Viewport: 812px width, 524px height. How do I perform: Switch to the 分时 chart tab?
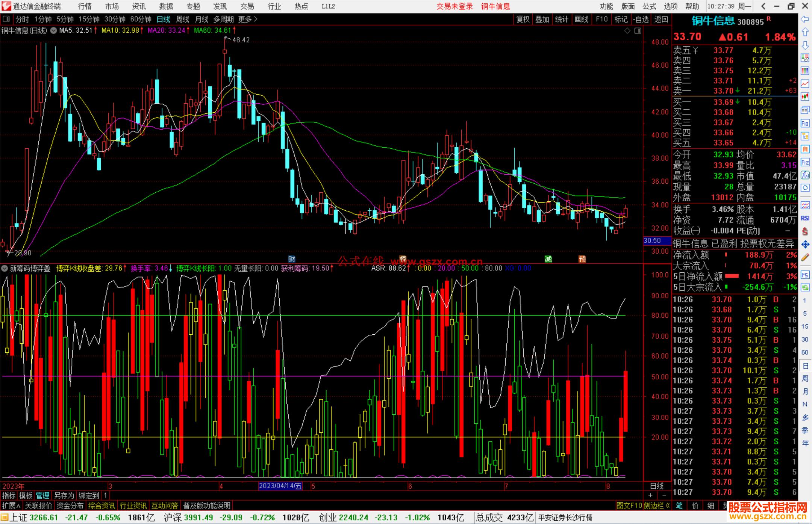(22, 19)
